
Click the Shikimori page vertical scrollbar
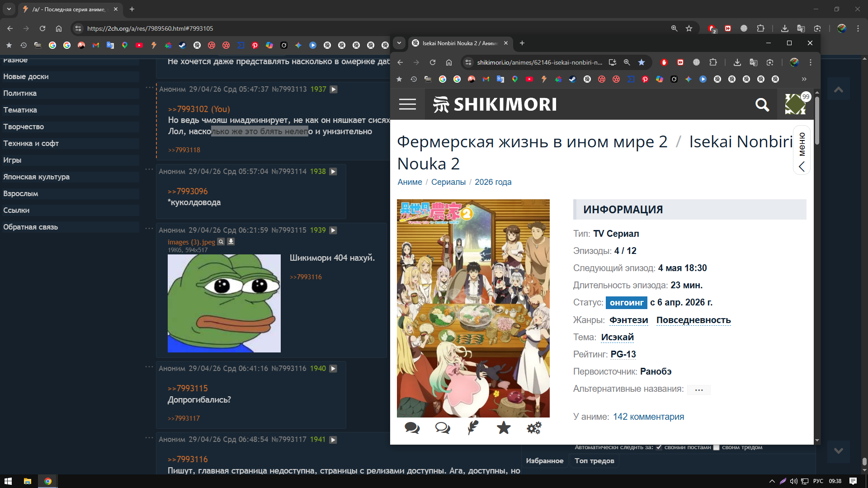tap(817, 121)
